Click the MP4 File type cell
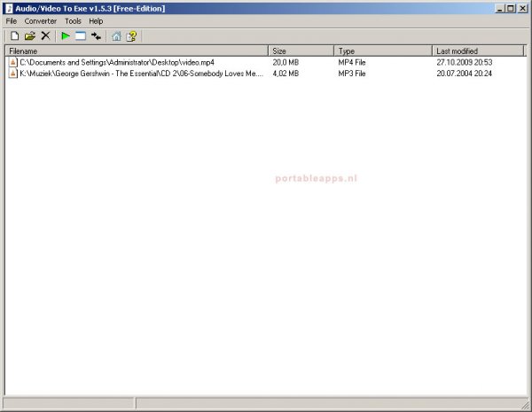Screen dimensions: 532x412 tap(352, 62)
